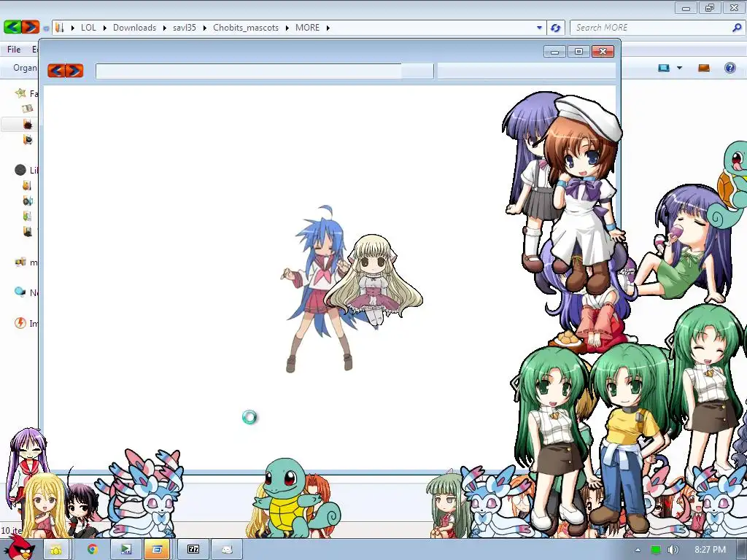Expand the arrow after Downloads in breadcrumb
The image size is (747, 560).
pyautogui.click(x=164, y=28)
